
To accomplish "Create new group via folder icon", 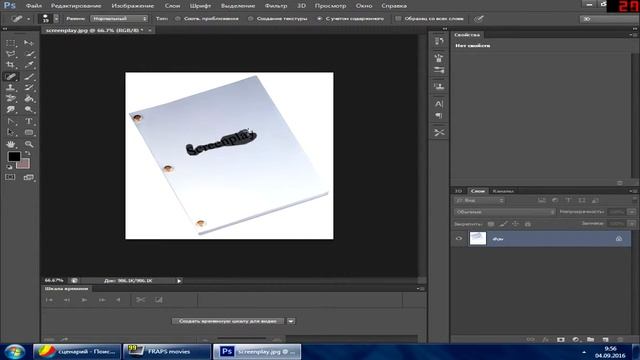I will tap(590, 339).
